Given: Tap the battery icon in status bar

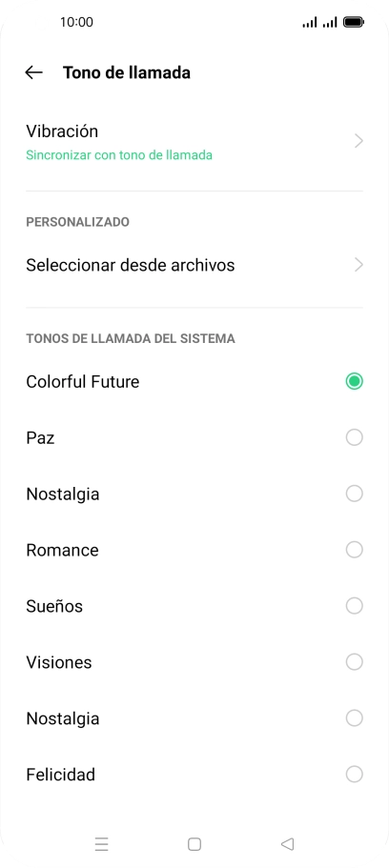Looking at the screenshot, I should coord(354,22).
